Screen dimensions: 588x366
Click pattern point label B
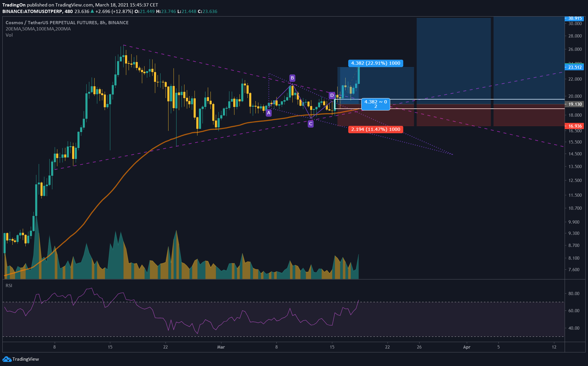point(292,78)
